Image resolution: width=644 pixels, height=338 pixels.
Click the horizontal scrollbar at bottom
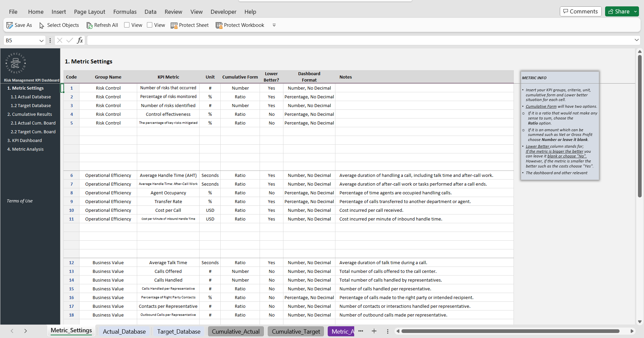tap(510, 331)
